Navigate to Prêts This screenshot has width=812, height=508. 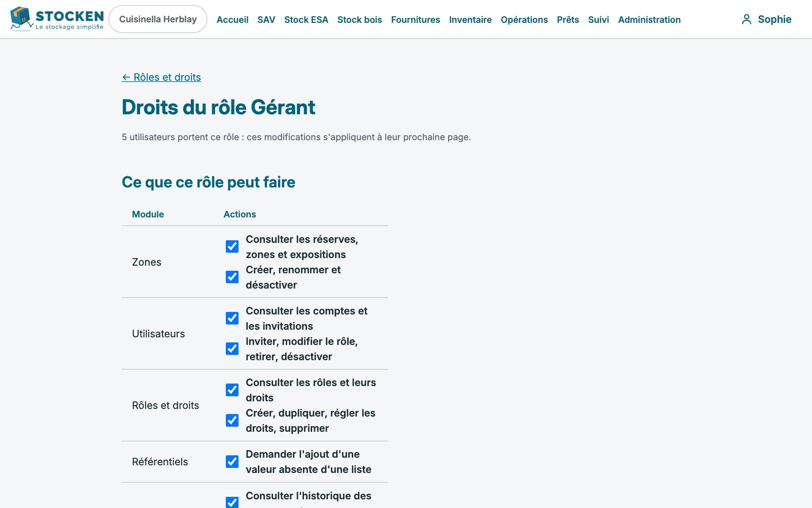(x=568, y=20)
